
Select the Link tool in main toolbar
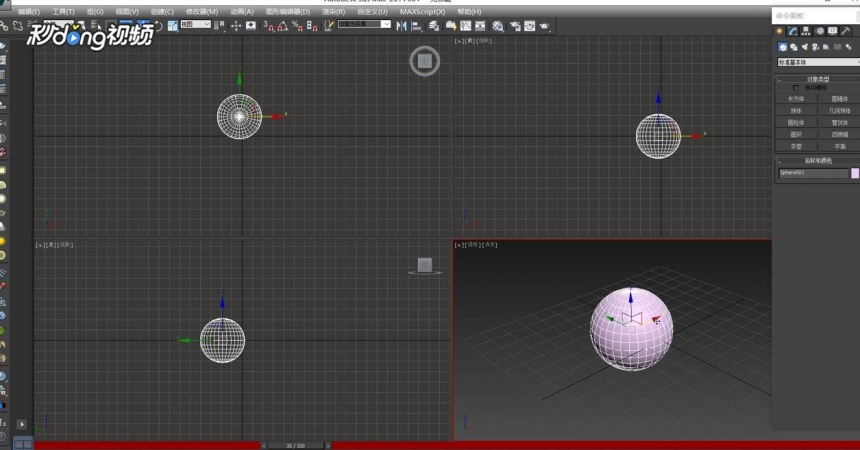pos(4,26)
